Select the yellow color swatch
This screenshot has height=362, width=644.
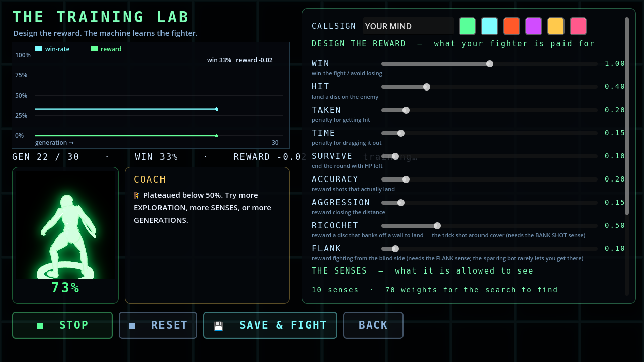click(556, 26)
